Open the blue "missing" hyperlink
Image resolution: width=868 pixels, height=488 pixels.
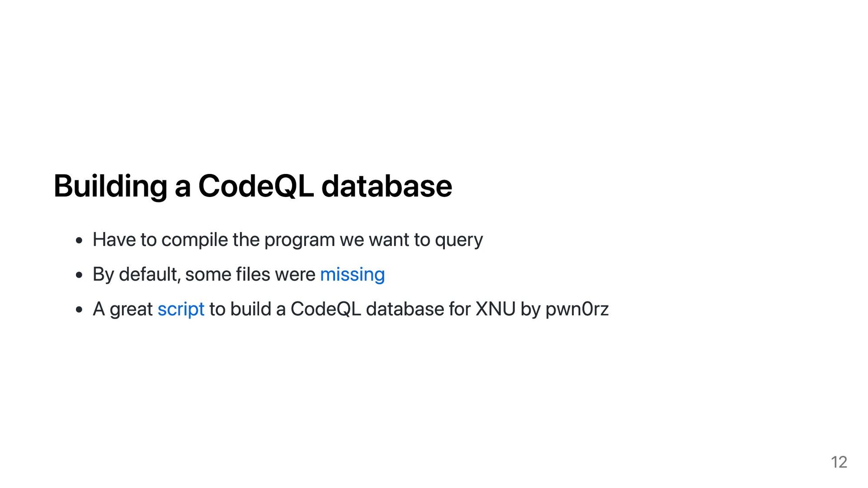click(x=352, y=275)
